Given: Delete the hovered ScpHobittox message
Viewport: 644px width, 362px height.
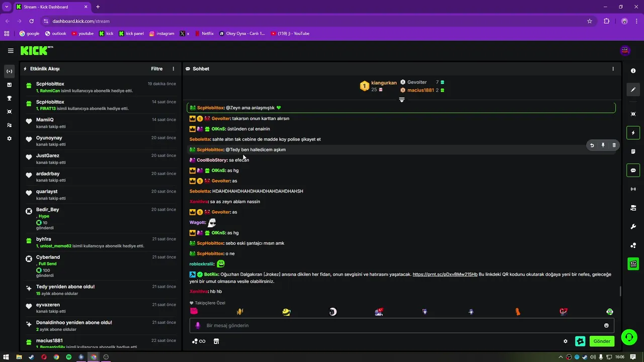Looking at the screenshot, I should click(x=614, y=145).
